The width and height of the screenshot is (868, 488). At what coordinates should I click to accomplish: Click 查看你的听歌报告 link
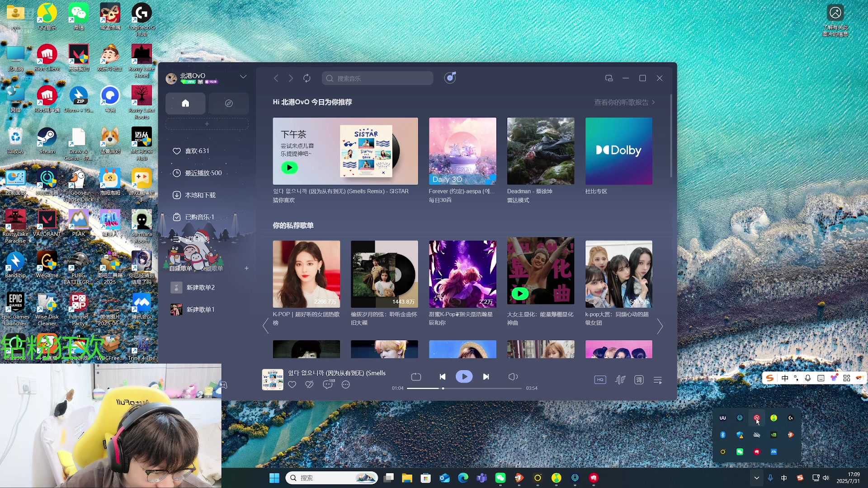pos(624,102)
